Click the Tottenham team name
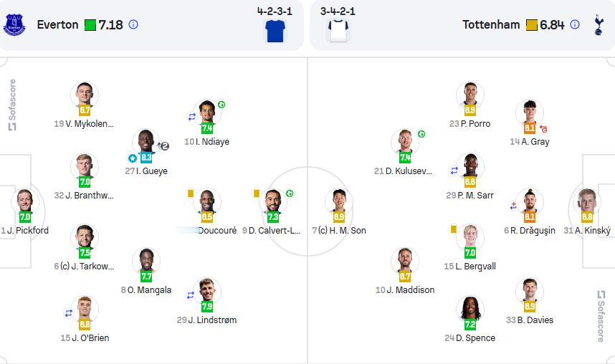Screen dimensions: 615x364 491,24
